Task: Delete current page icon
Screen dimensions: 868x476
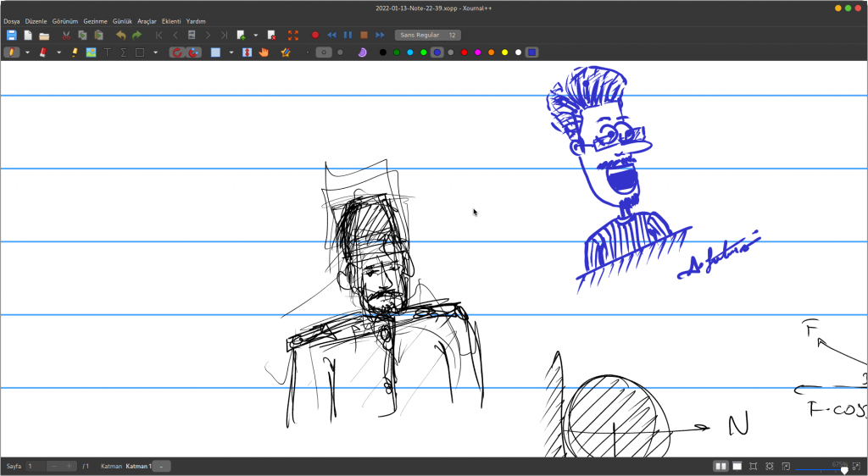Action: click(271, 36)
